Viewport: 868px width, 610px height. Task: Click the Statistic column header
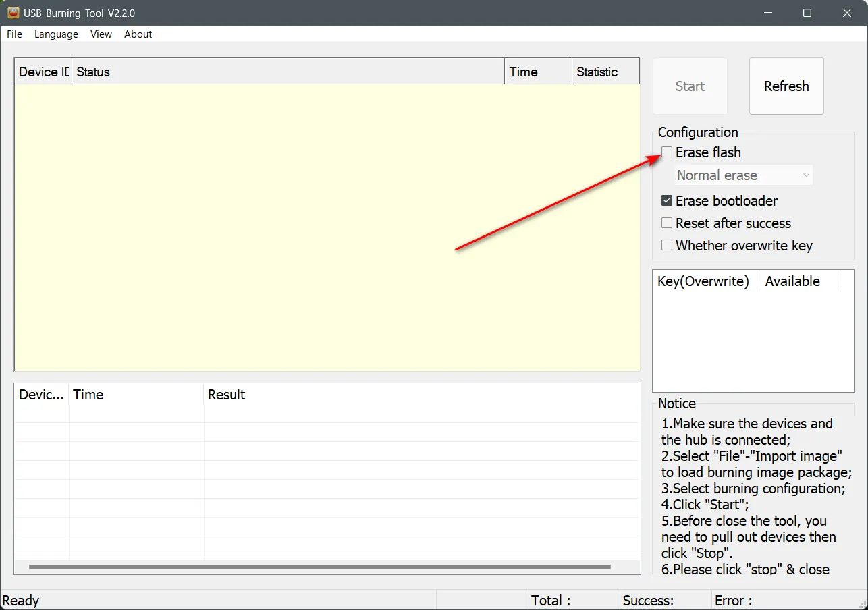coord(605,72)
